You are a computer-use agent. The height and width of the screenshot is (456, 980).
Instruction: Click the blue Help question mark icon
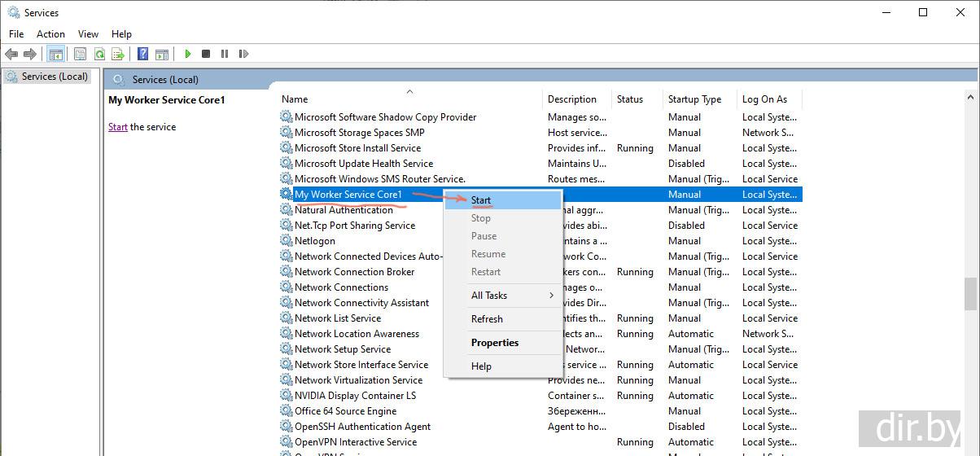[x=142, y=54]
